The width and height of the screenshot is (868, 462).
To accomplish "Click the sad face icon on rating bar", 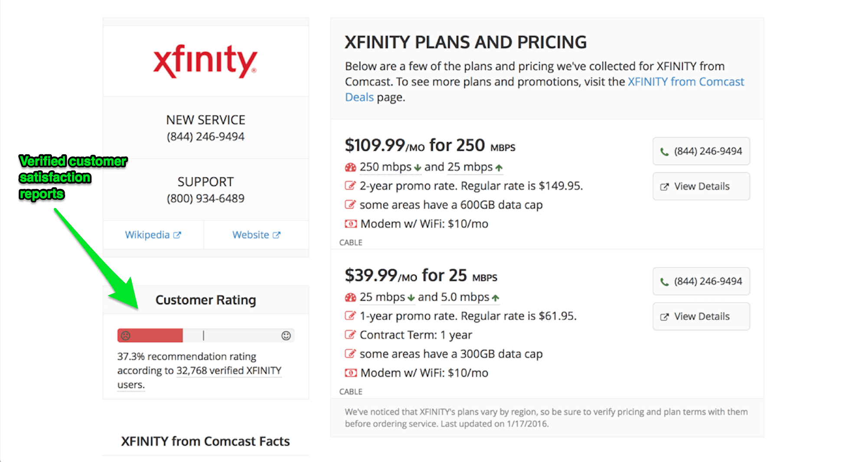I will click(x=126, y=335).
